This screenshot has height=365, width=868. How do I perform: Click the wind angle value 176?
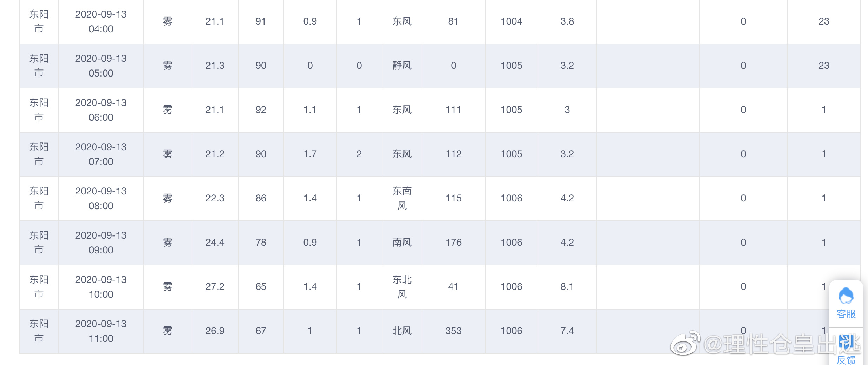453,243
